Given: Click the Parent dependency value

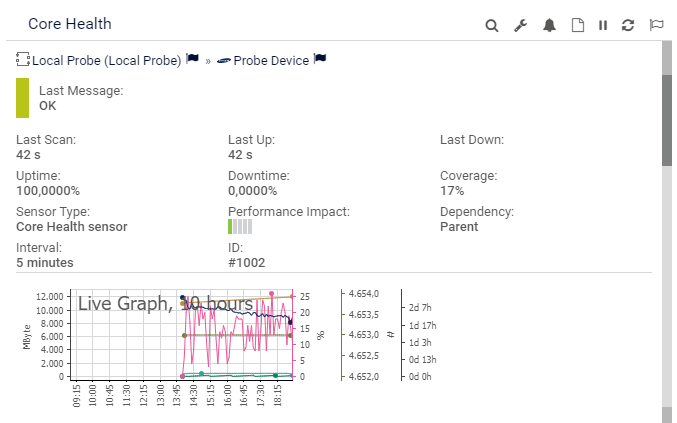Looking at the screenshot, I should [x=459, y=227].
